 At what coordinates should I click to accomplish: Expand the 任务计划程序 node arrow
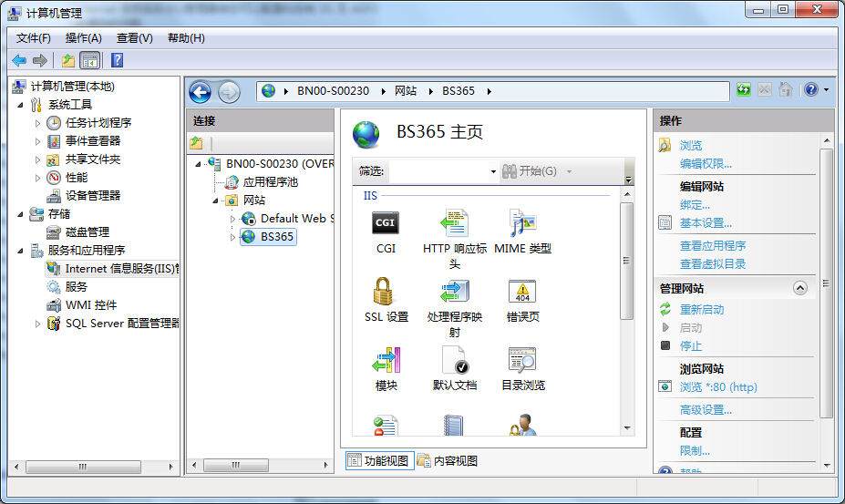point(37,123)
